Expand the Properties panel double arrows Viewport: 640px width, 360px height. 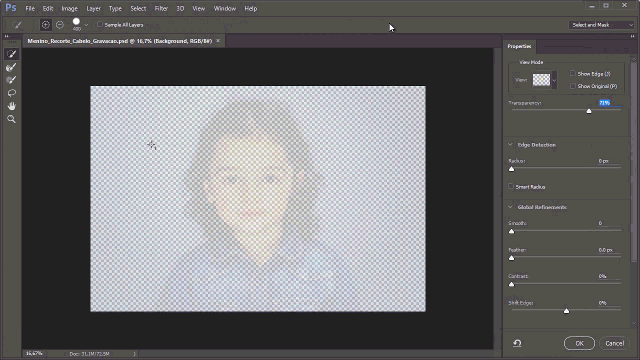[632, 36]
